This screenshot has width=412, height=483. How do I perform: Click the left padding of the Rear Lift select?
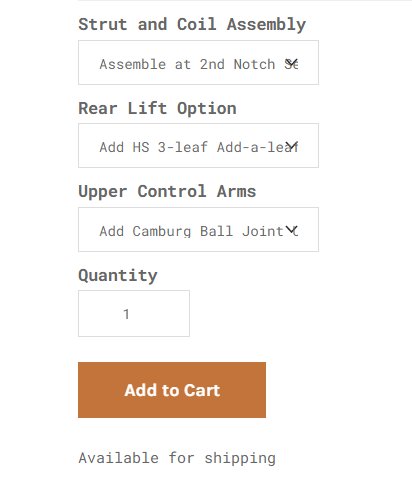point(89,146)
